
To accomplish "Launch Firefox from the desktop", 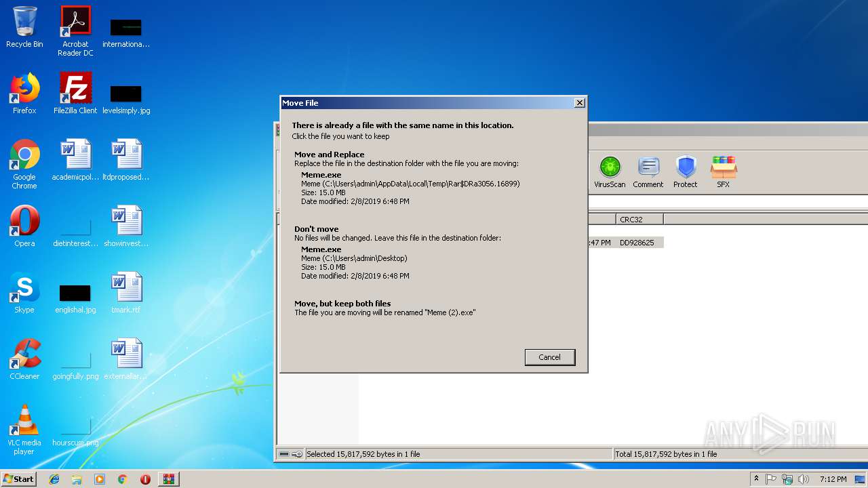I will (x=24, y=94).
